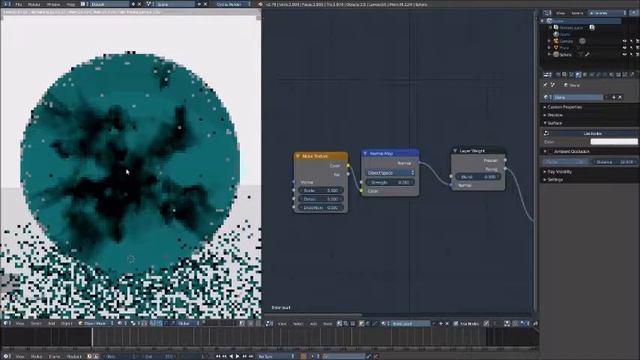Open the World properties tab

click(x=578, y=75)
